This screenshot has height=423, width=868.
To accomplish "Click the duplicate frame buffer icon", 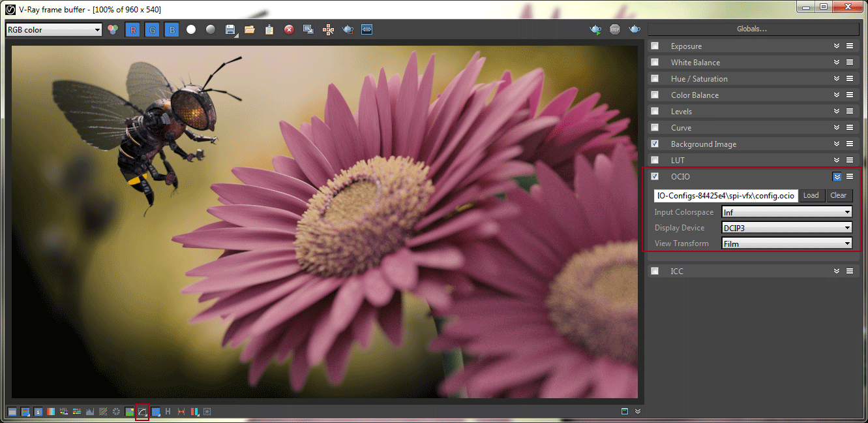I will 308,30.
